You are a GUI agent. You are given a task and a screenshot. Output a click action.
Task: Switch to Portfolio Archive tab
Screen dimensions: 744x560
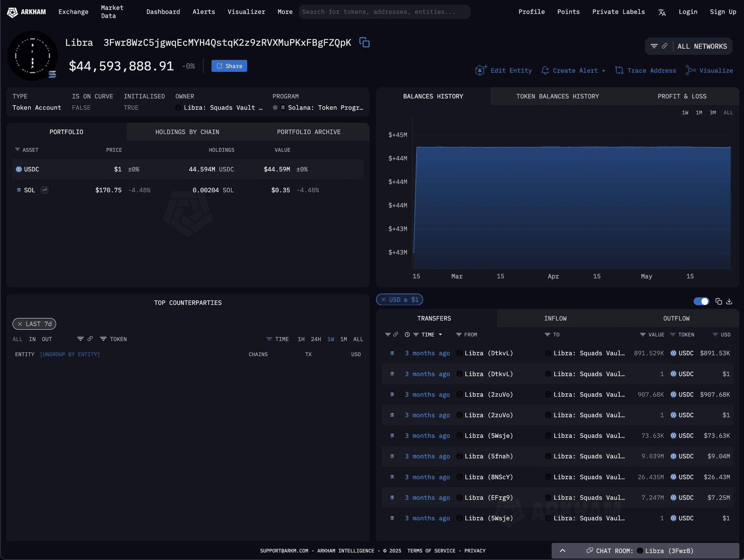309,132
